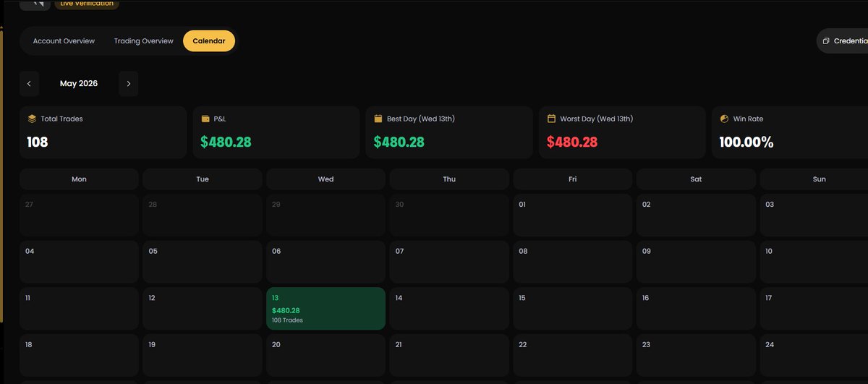Click the P&L wallet icon
868x384 pixels.
[205, 119]
